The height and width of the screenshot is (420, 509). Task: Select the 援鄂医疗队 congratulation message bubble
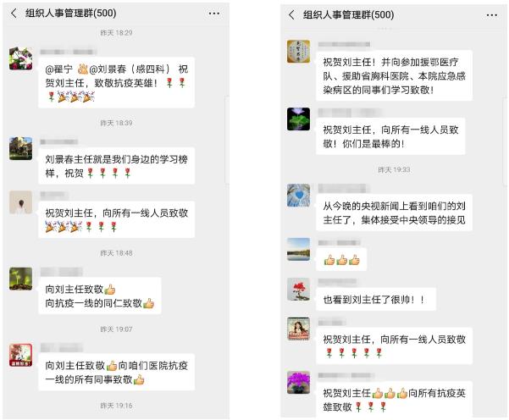click(394, 76)
